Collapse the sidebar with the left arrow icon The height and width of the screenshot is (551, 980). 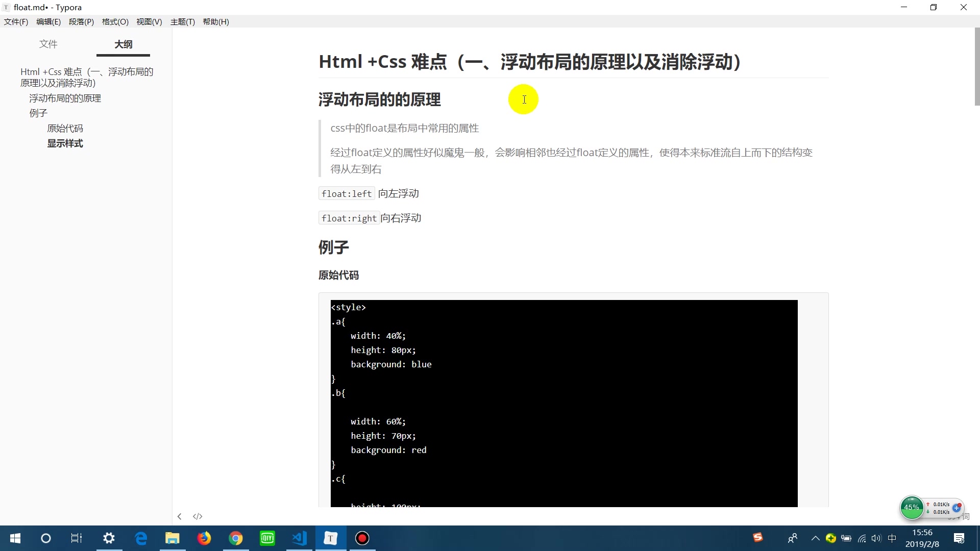[179, 516]
